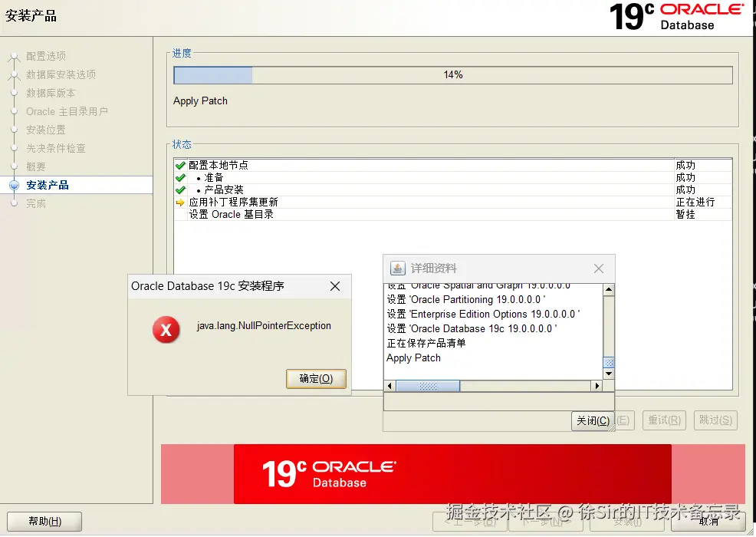Screen dimensions: 756x537
Task: Click the red X error icon
Action: [x=166, y=330]
